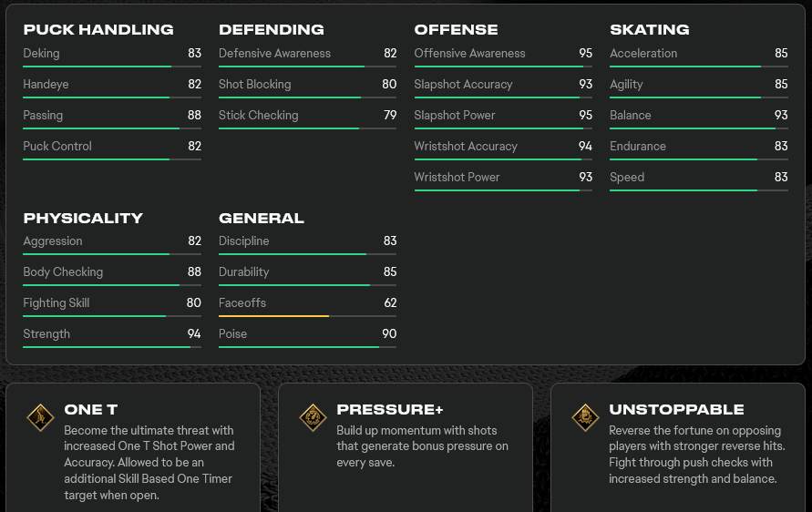This screenshot has height=512, width=812.
Task: Click the Pressure+ ability diamond icon
Action: pyautogui.click(x=313, y=418)
